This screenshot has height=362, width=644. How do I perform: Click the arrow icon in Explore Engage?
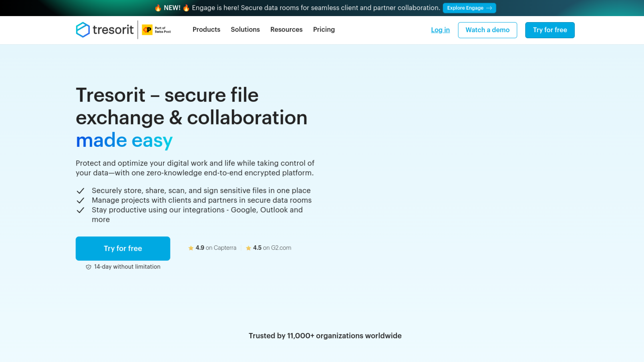(x=489, y=8)
